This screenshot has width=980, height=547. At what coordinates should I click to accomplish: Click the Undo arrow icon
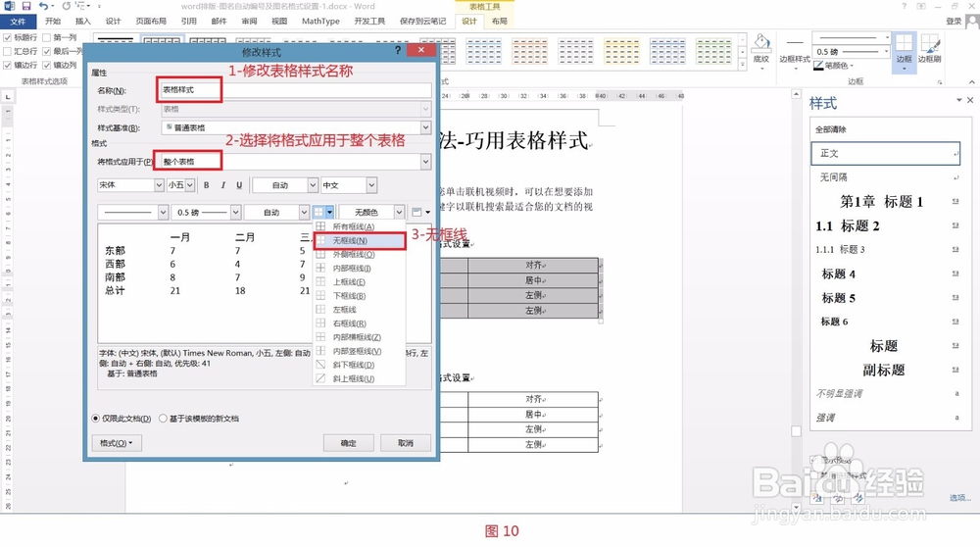click(x=43, y=6)
